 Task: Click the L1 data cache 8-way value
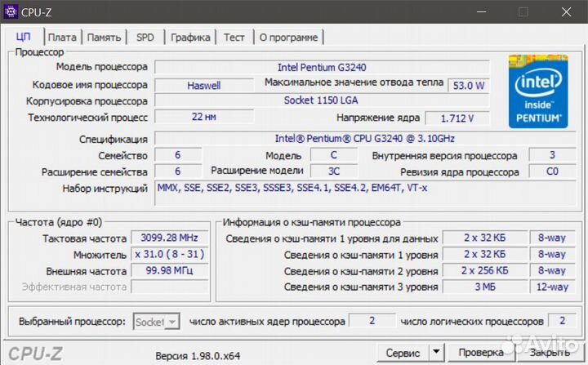coord(552,238)
